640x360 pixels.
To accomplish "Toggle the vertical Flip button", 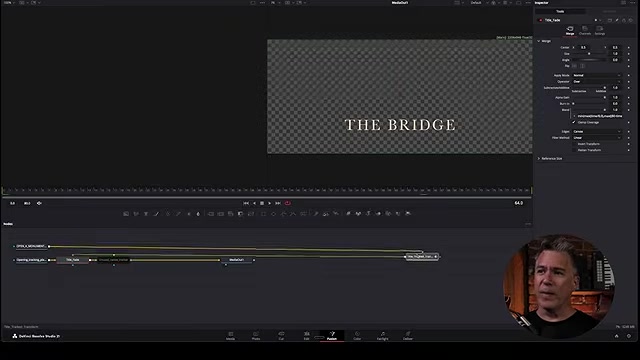I will coord(582,66).
